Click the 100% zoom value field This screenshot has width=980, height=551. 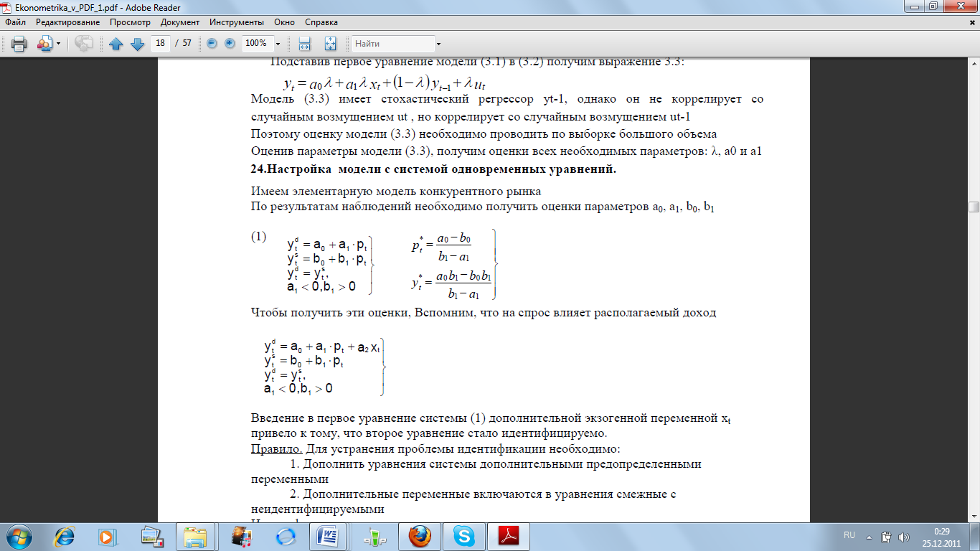257,43
